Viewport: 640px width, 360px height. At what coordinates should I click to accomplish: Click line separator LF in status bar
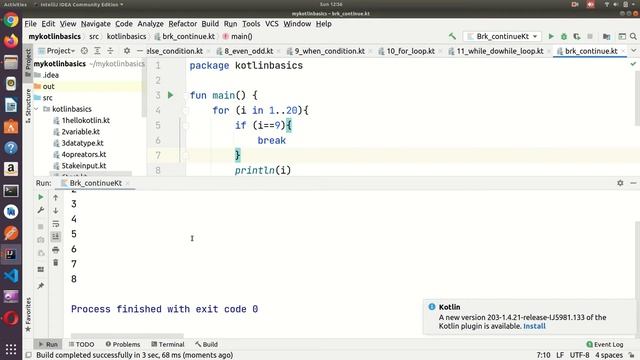(x=560, y=355)
